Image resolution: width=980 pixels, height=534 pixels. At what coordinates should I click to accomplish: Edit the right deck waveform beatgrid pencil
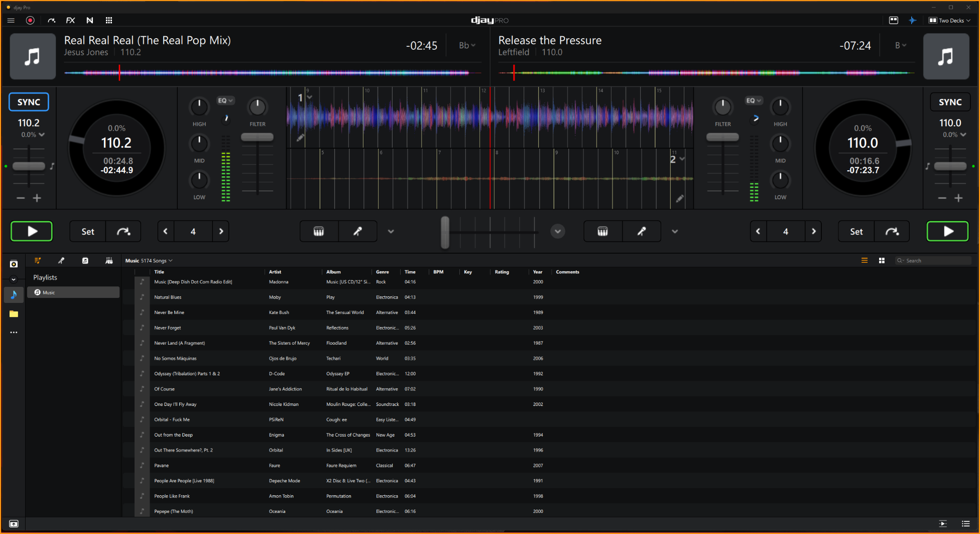tap(680, 199)
